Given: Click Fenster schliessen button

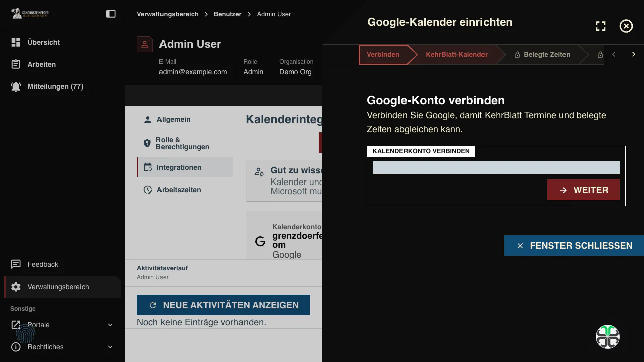Looking at the screenshot, I should tap(574, 246).
